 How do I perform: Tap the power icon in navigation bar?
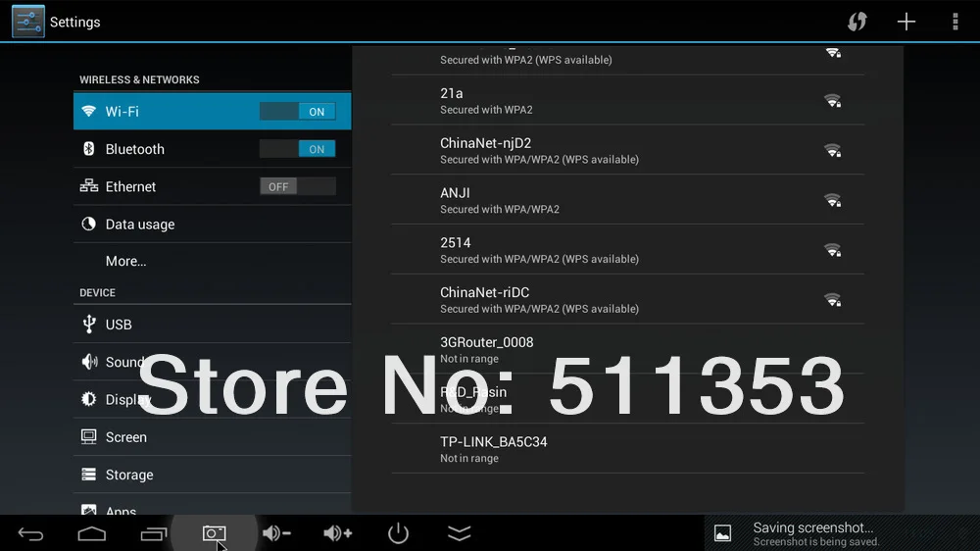click(398, 533)
